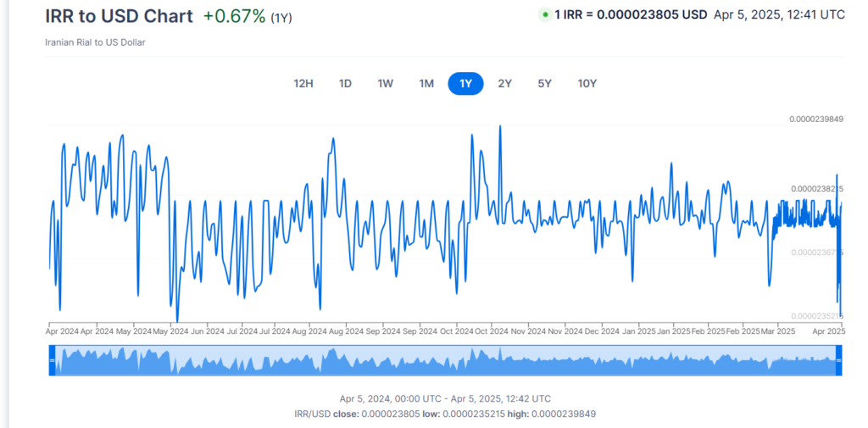Viewport: 868px width, 428px height.
Task: Show the 1M chart view
Action: 426,83
